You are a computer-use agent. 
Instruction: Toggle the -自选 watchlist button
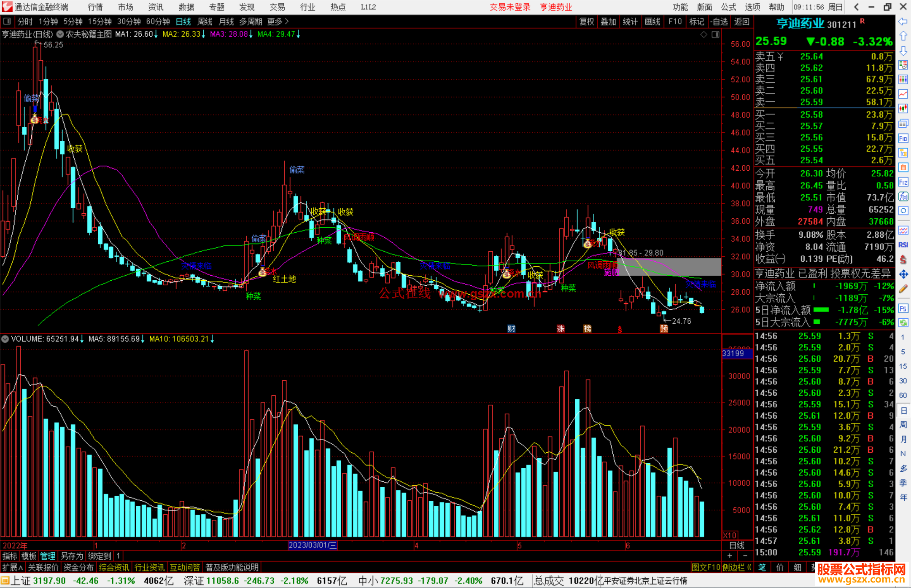(x=719, y=21)
